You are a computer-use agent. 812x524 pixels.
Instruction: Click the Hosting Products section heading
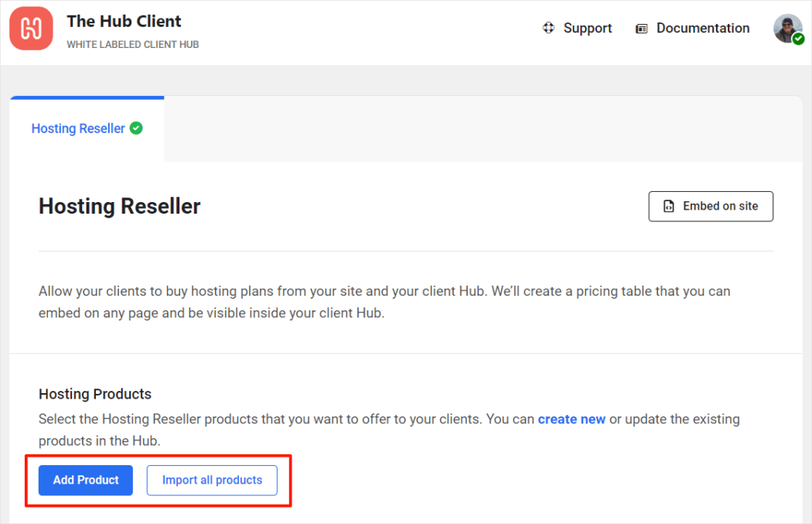[x=95, y=394]
